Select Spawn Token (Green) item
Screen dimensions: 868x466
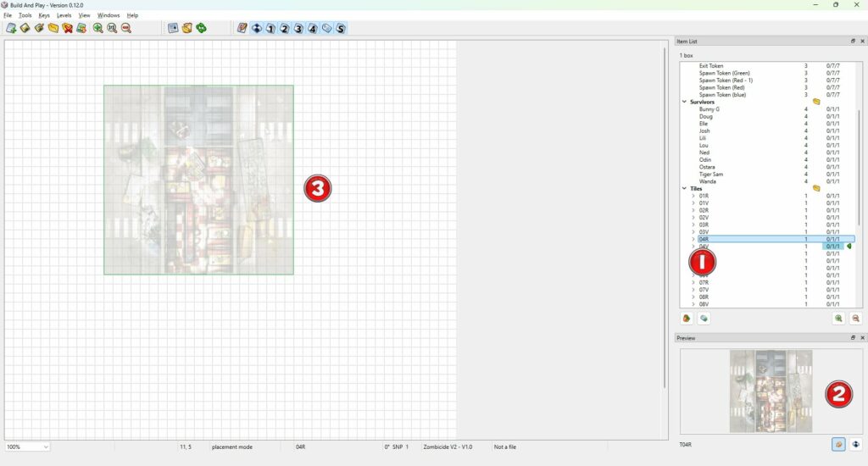pyautogui.click(x=724, y=73)
